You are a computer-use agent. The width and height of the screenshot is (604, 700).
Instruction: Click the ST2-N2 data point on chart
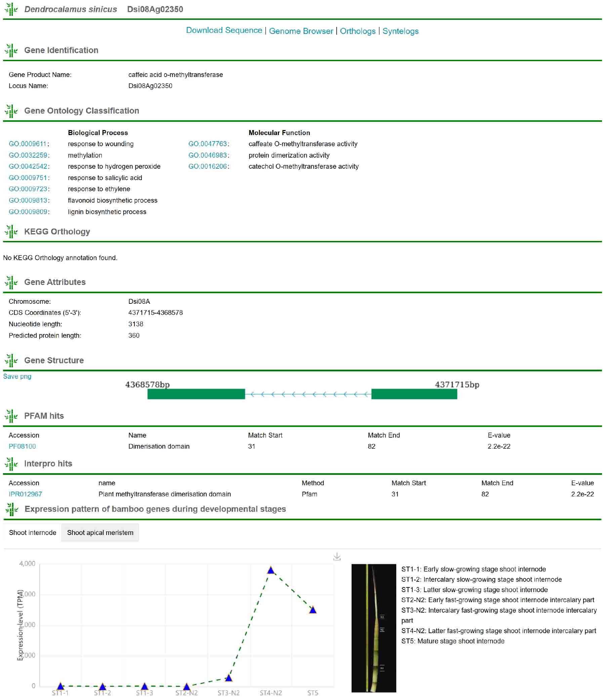187,686
